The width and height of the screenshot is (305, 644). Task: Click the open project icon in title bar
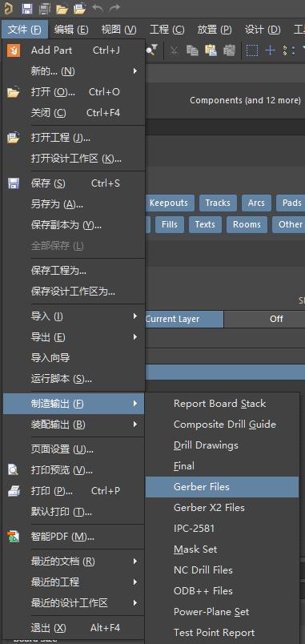[79, 8]
